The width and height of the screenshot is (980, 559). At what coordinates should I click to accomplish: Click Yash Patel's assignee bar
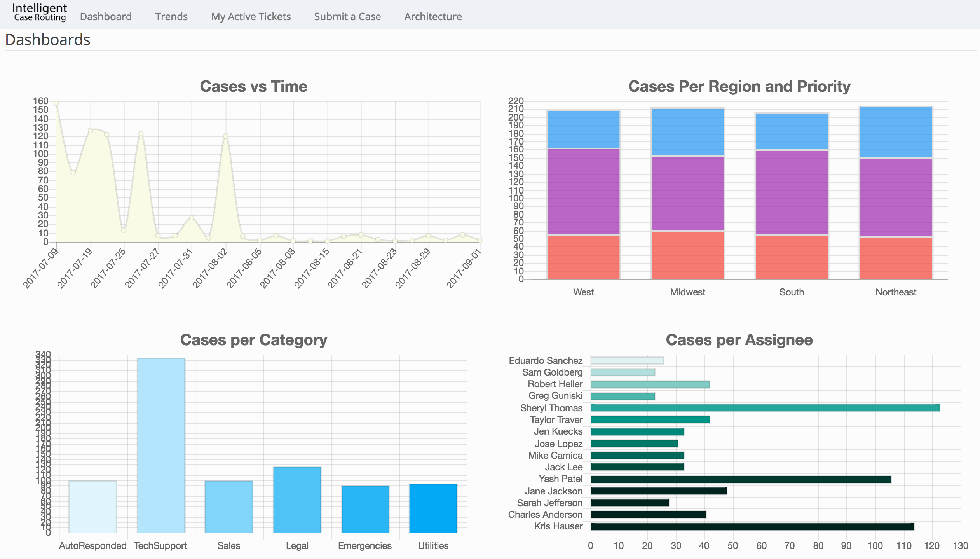point(741,479)
